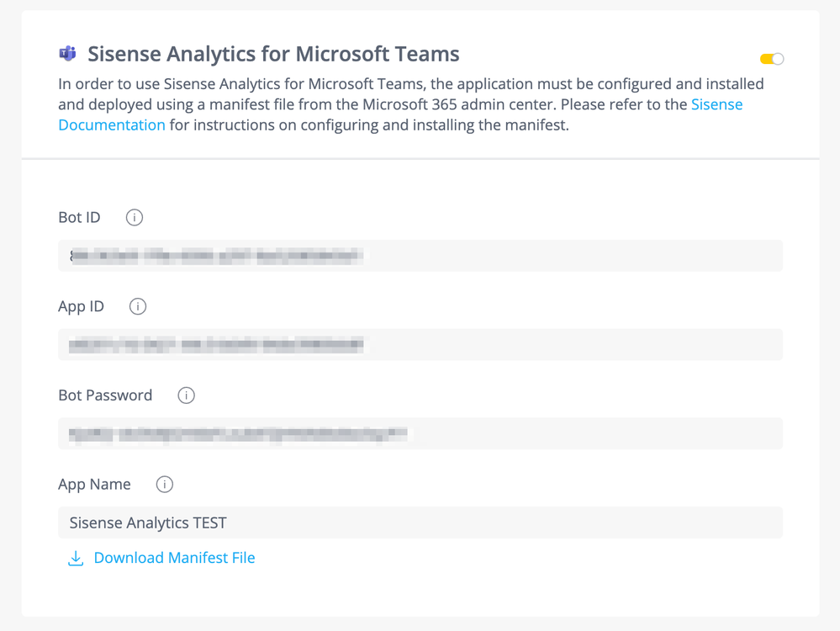Screen dimensions: 840x631
Task: Focus the App ID input field
Action: tap(420, 345)
